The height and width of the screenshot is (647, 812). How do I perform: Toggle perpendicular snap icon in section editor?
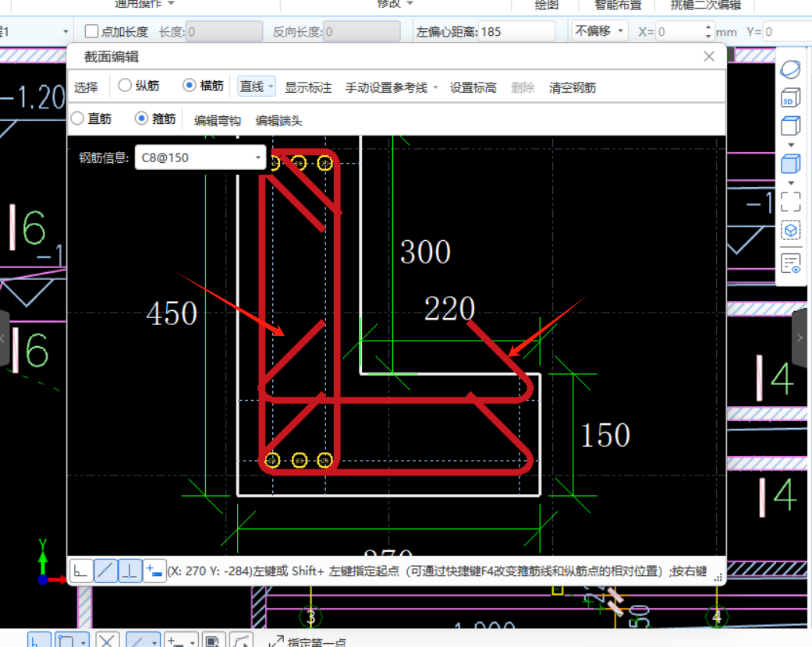click(129, 571)
